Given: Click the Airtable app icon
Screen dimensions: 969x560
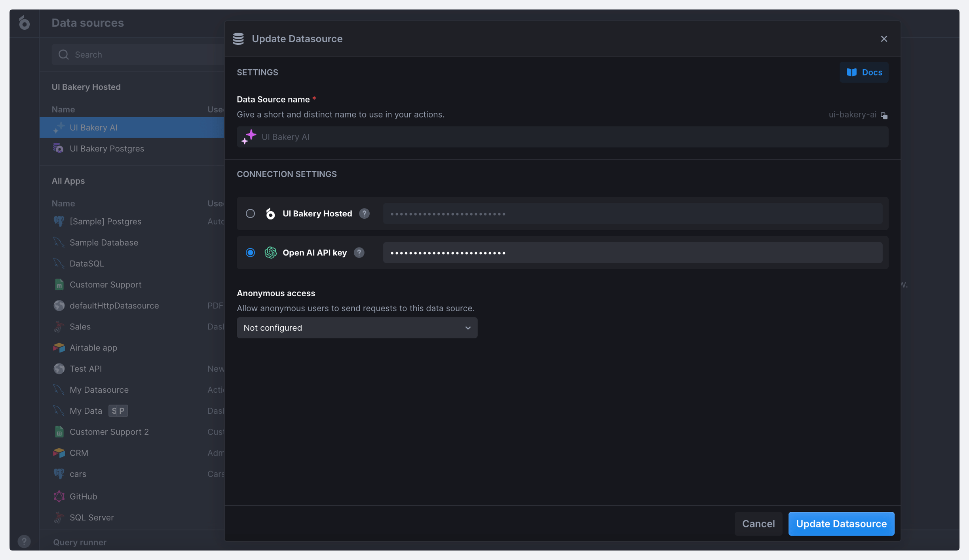Looking at the screenshot, I should [59, 348].
